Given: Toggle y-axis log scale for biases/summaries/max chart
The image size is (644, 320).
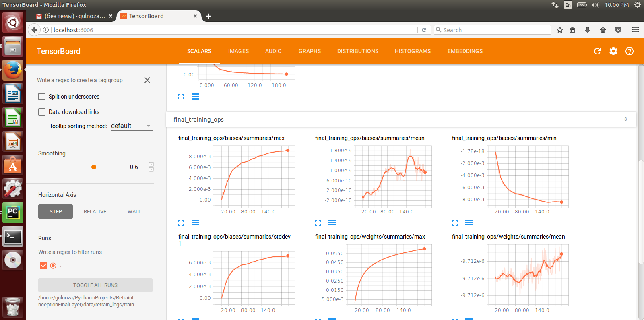Looking at the screenshot, I should click(195, 223).
